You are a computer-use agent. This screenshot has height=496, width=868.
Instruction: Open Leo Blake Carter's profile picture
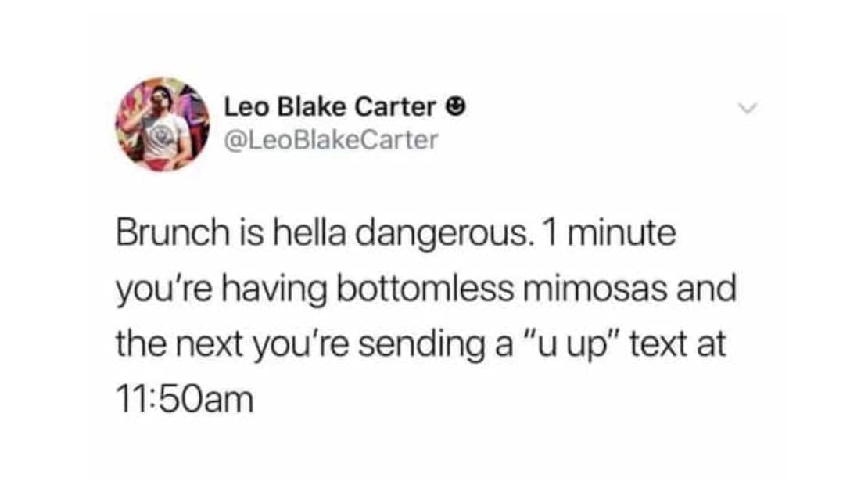(x=162, y=124)
